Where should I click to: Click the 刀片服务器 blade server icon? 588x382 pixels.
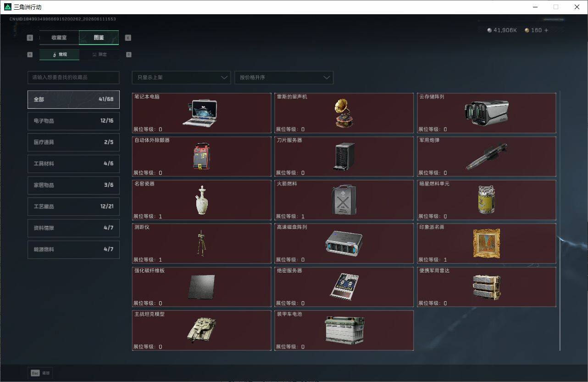coord(344,156)
